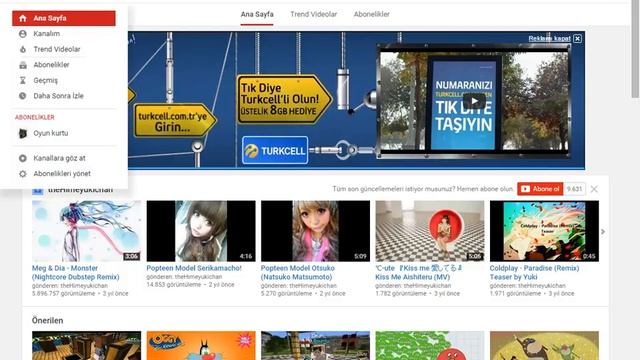
Task: Click the Daha Sonra İzle clock icon
Action: [23, 96]
